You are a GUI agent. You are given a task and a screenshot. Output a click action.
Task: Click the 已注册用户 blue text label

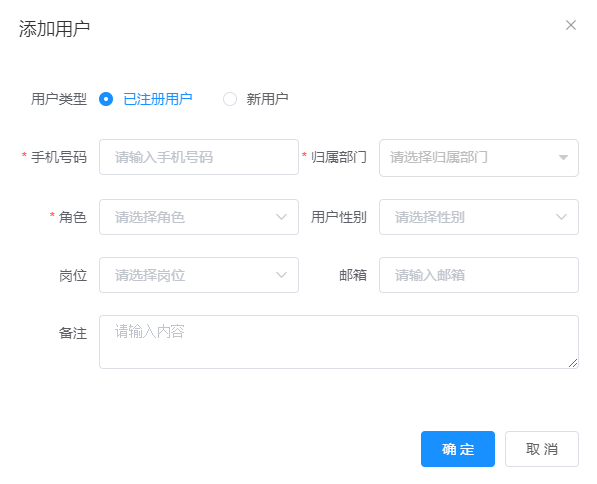pyautogui.click(x=158, y=99)
